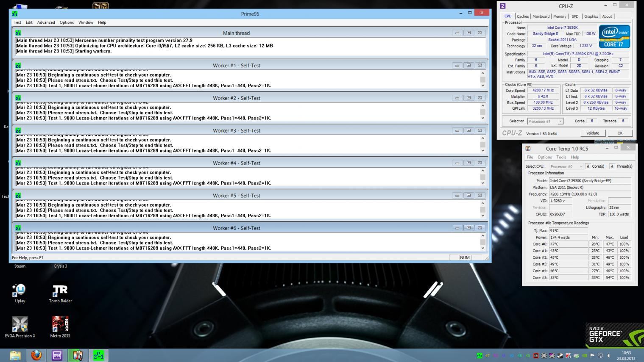644x362 pixels.
Task: Click the Validate button in CPU-Z
Action: pos(593,133)
